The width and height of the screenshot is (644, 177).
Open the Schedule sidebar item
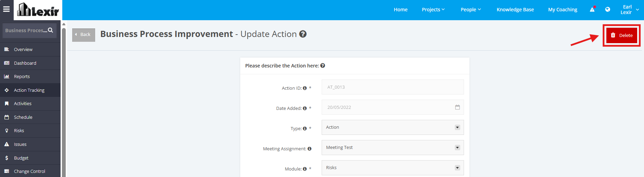click(30, 117)
